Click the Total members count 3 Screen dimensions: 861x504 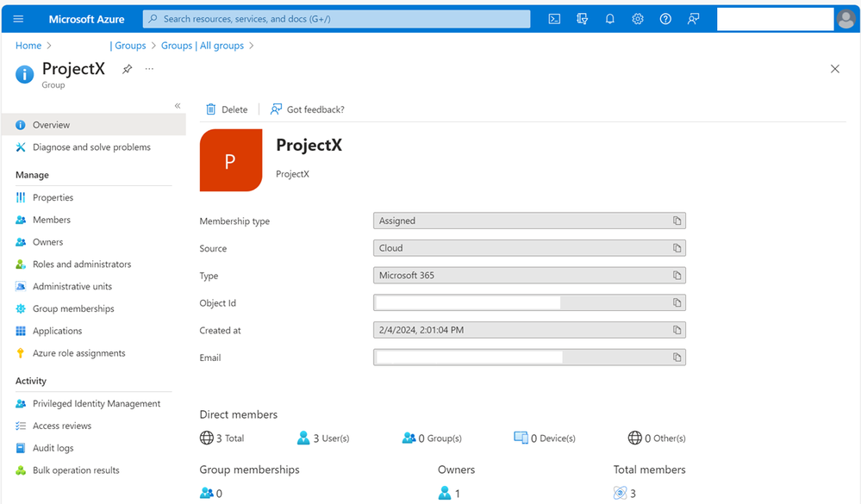pyautogui.click(x=625, y=493)
